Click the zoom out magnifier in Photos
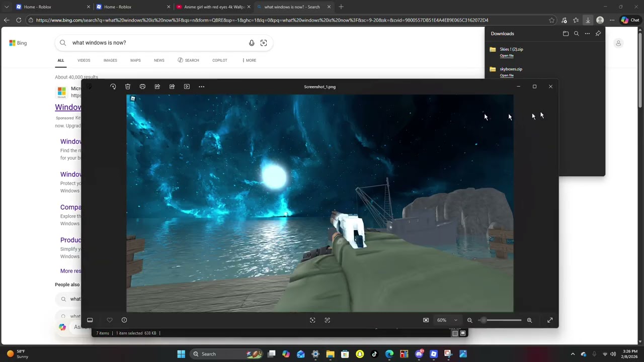 click(x=469, y=320)
